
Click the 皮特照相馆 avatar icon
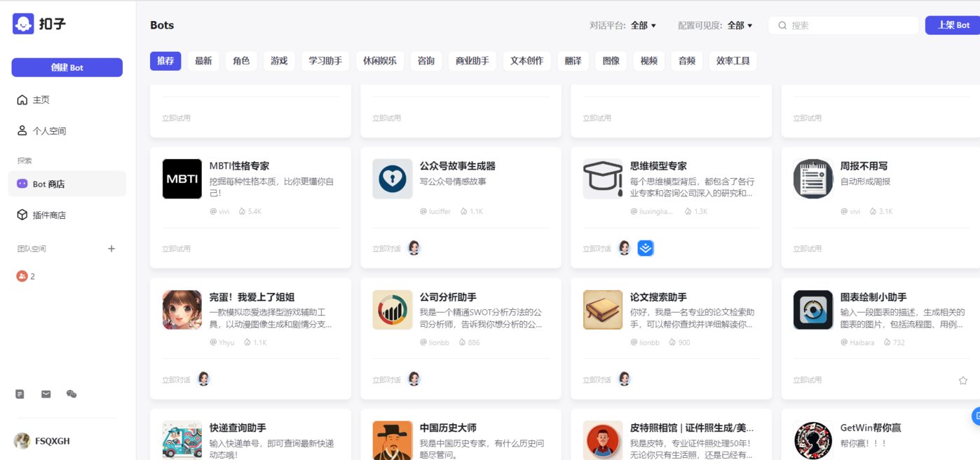(603, 440)
